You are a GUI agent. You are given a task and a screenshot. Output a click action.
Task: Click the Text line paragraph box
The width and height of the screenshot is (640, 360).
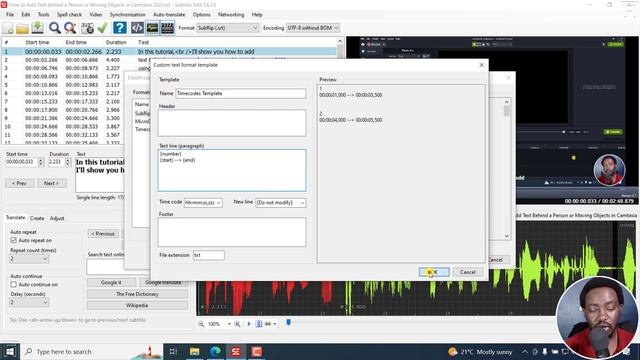(x=232, y=170)
